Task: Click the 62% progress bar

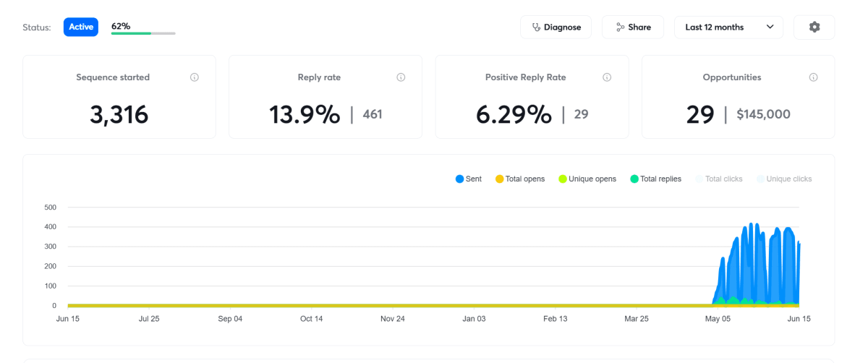Action: (x=143, y=33)
